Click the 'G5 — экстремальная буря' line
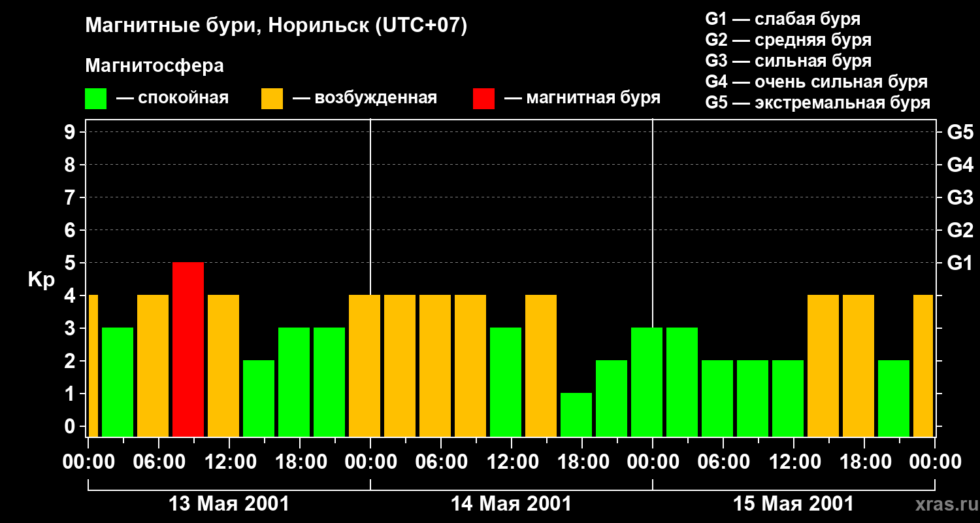Image resolution: width=980 pixels, height=523 pixels. (x=817, y=103)
